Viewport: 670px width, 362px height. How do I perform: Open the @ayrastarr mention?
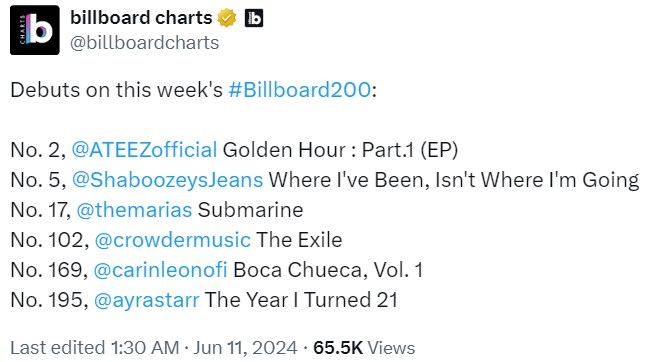point(147,300)
